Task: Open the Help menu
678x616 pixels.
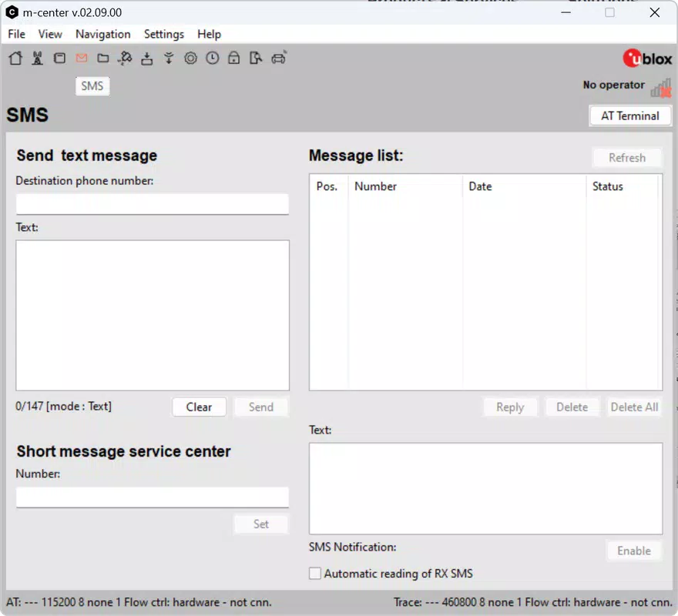Action: 210,34
